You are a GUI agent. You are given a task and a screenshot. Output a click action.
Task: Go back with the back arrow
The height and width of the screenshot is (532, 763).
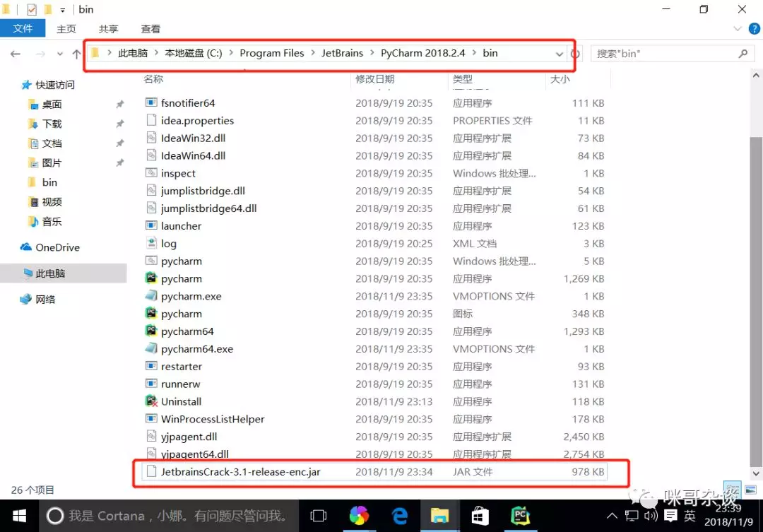[16, 54]
